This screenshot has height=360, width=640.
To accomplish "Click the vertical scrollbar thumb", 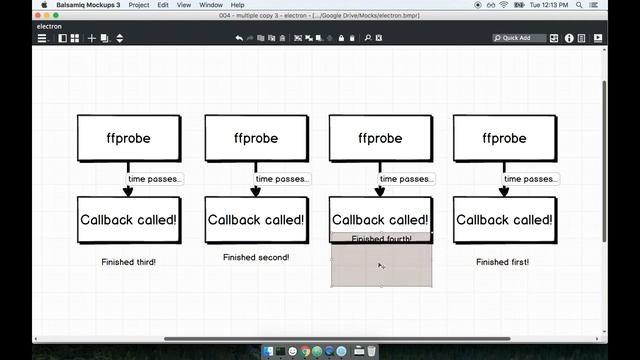I will click(x=604, y=161).
